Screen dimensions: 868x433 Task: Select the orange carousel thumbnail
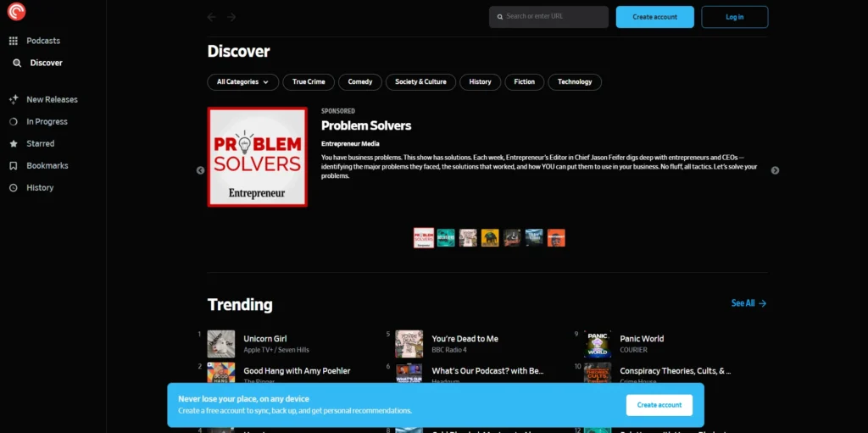click(x=556, y=238)
